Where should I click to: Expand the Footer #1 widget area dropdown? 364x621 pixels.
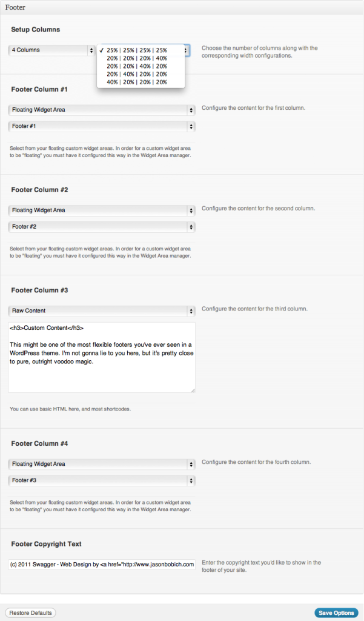click(102, 127)
